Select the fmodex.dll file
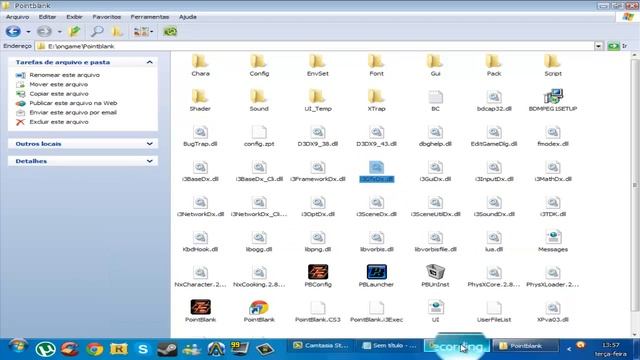Screen dimensions: 640x360 553,136
